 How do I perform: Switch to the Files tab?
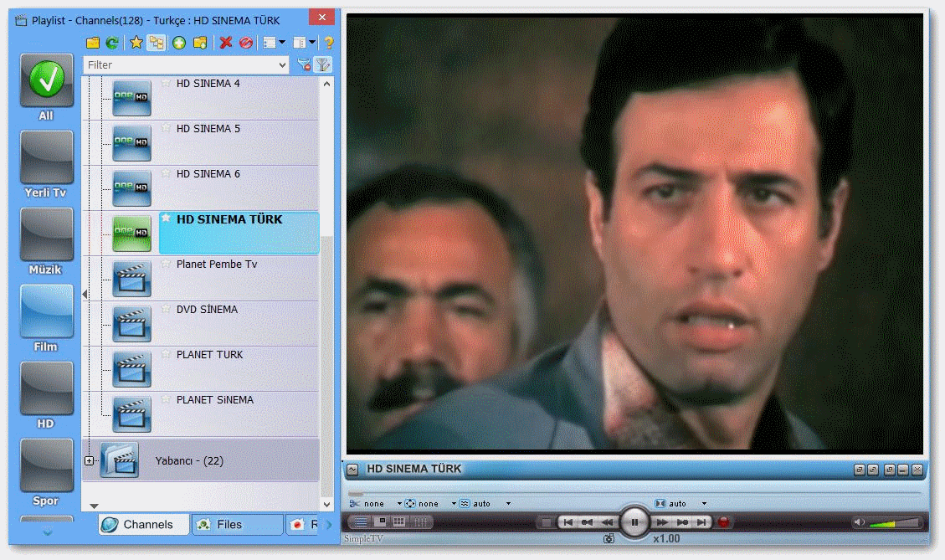tap(238, 525)
